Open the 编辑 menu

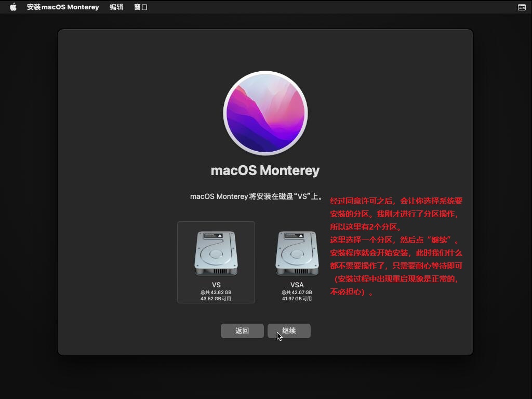point(116,7)
